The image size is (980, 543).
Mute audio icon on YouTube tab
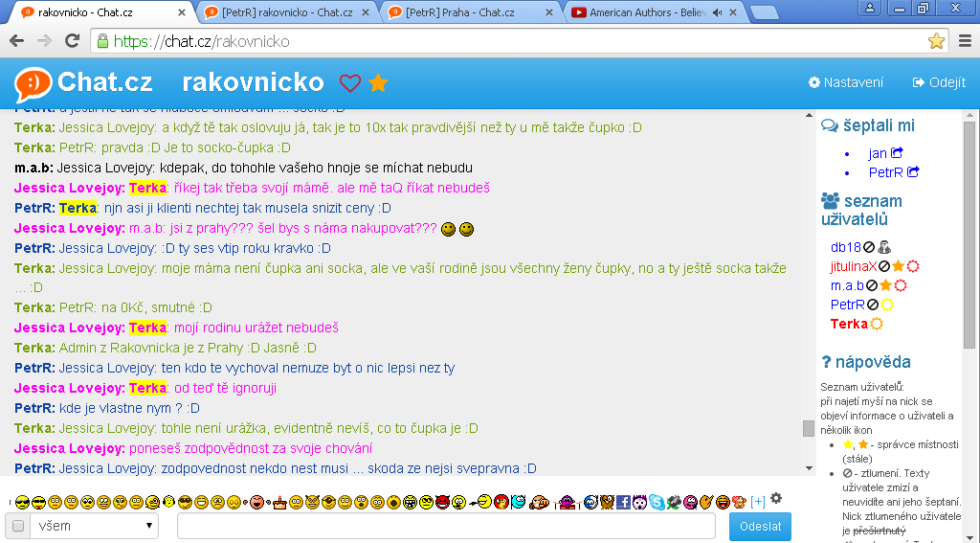click(x=718, y=12)
